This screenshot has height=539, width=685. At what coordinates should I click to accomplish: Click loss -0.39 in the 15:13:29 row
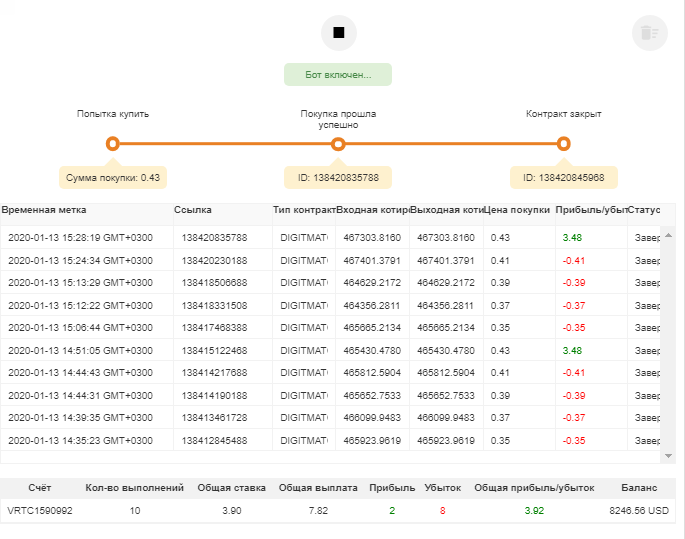[574, 283]
